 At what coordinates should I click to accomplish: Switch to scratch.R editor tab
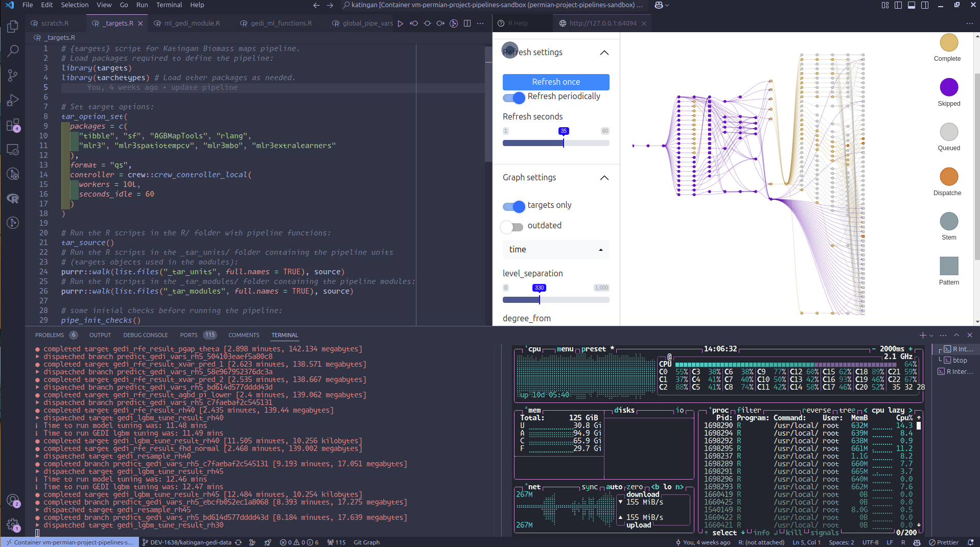[x=55, y=23]
